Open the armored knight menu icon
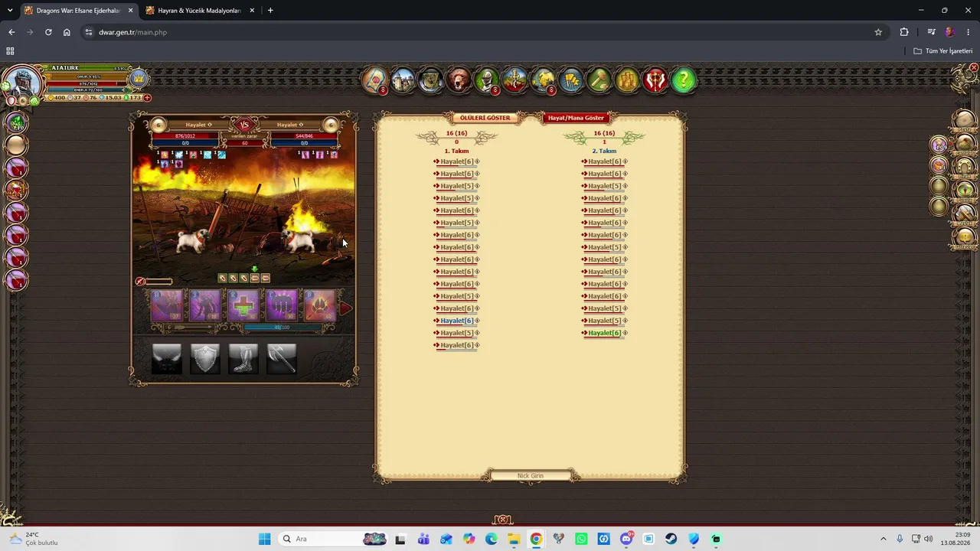 487,80
